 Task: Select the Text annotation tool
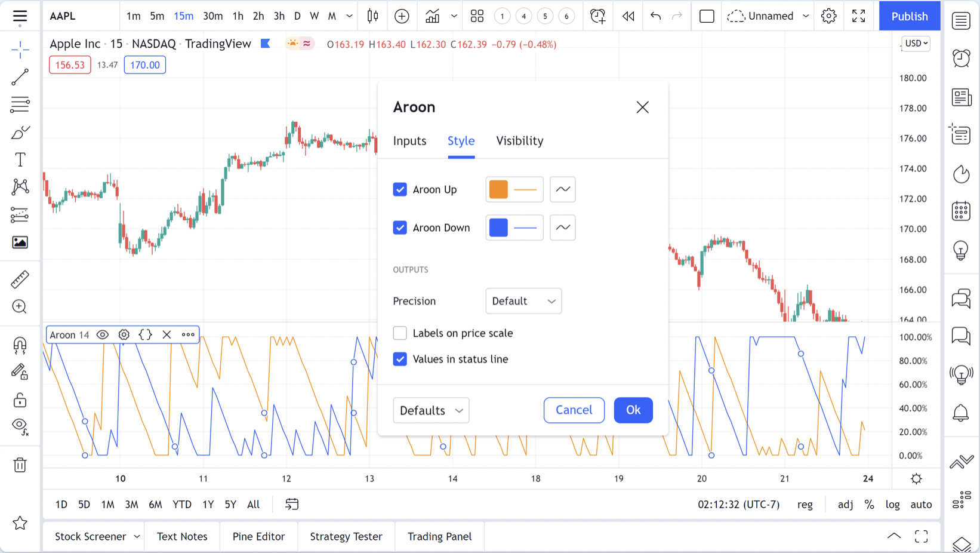point(20,159)
